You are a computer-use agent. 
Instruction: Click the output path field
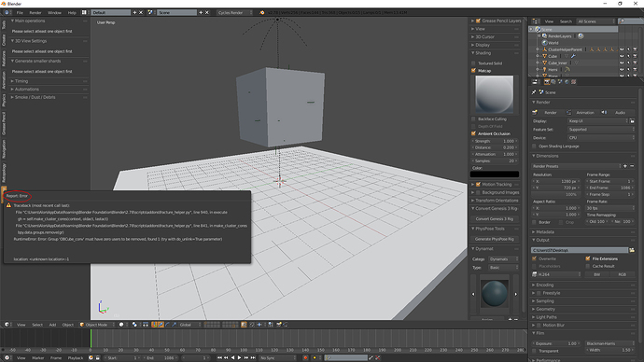point(580,250)
